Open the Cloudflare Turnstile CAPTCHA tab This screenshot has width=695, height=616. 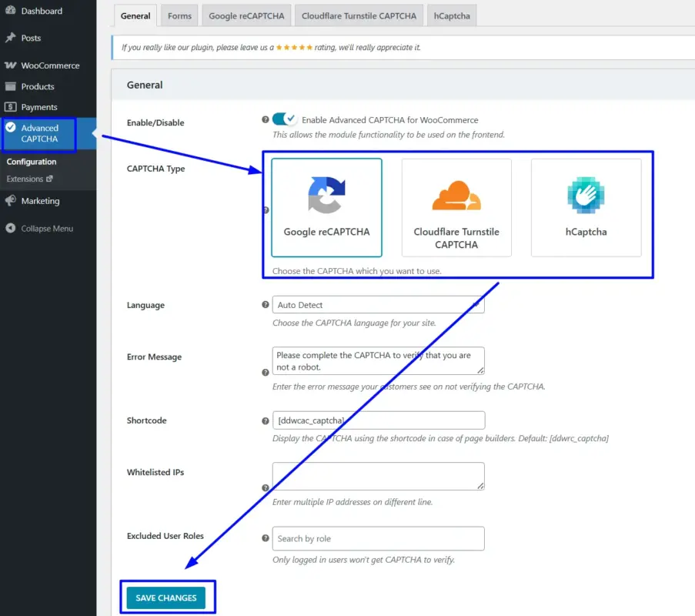(359, 16)
